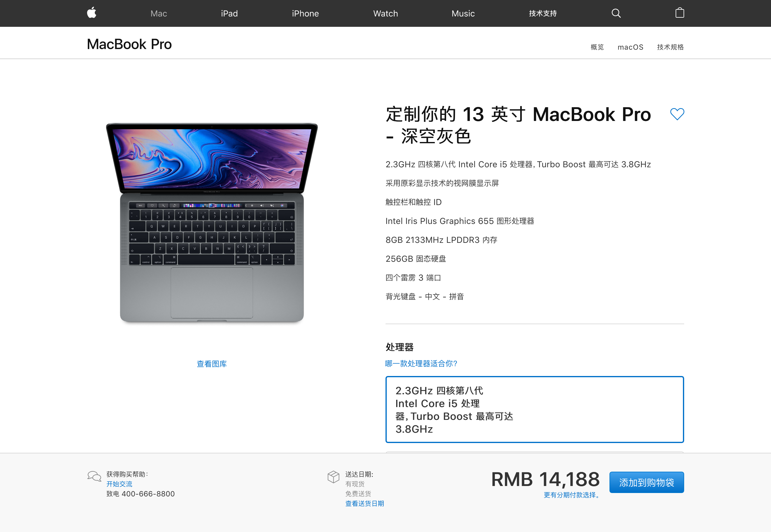Click the chat bubbles help icon

coord(94,476)
